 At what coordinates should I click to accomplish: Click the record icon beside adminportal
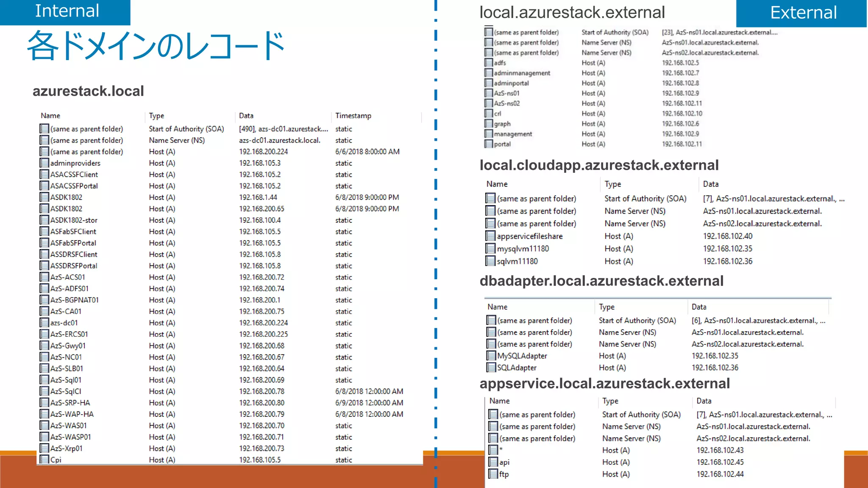click(x=489, y=83)
